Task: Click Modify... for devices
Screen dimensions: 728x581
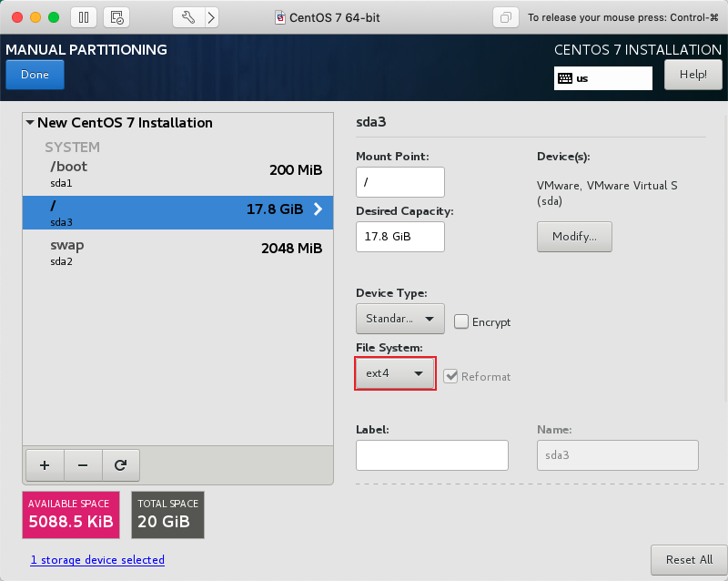Action: [x=574, y=237]
